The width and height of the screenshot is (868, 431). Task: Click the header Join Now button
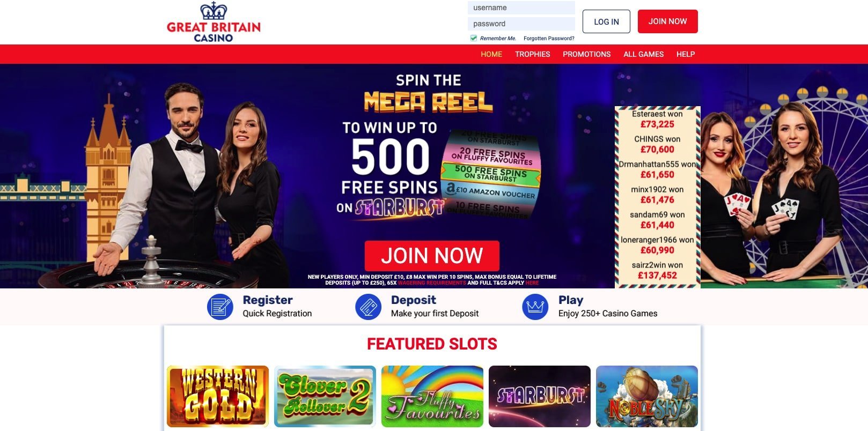(667, 21)
